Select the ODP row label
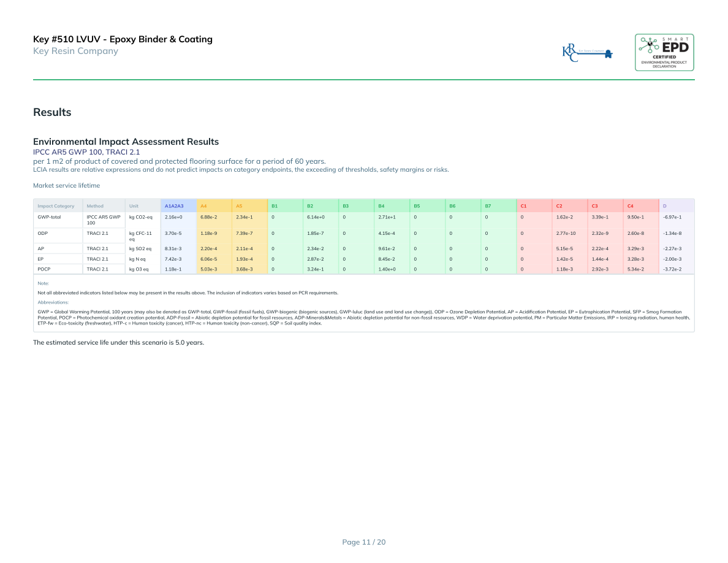Image resolution: width=728 pixels, height=563 pixels. [x=43, y=233]
